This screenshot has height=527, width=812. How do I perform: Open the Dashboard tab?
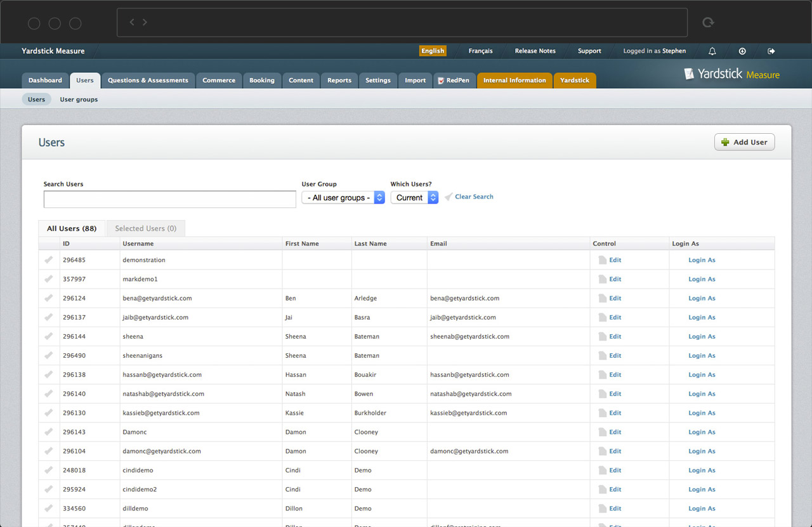point(45,81)
